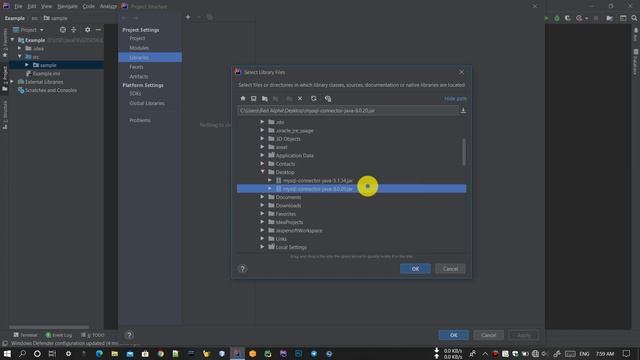Open SDKs under Platform Settings
The width and height of the screenshot is (640, 360).
tap(135, 93)
